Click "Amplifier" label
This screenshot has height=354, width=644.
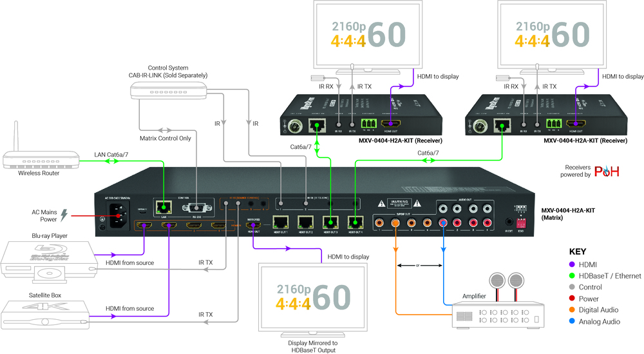click(474, 296)
